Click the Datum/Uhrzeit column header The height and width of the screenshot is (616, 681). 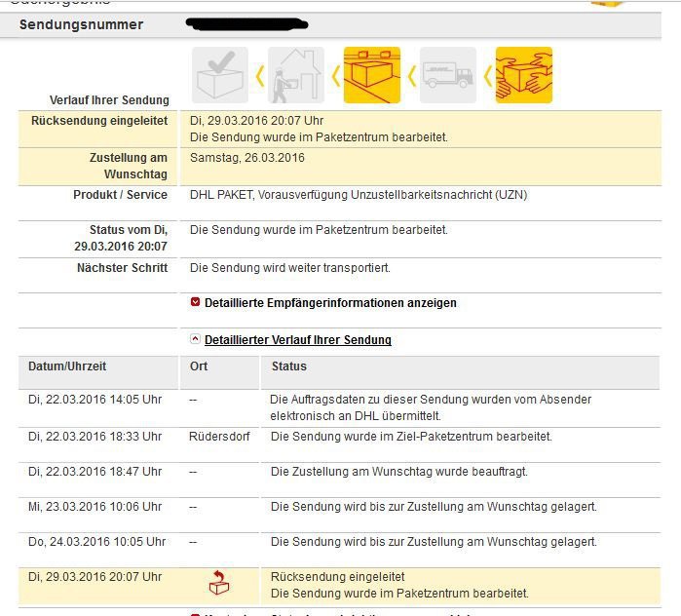[x=67, y=366]
